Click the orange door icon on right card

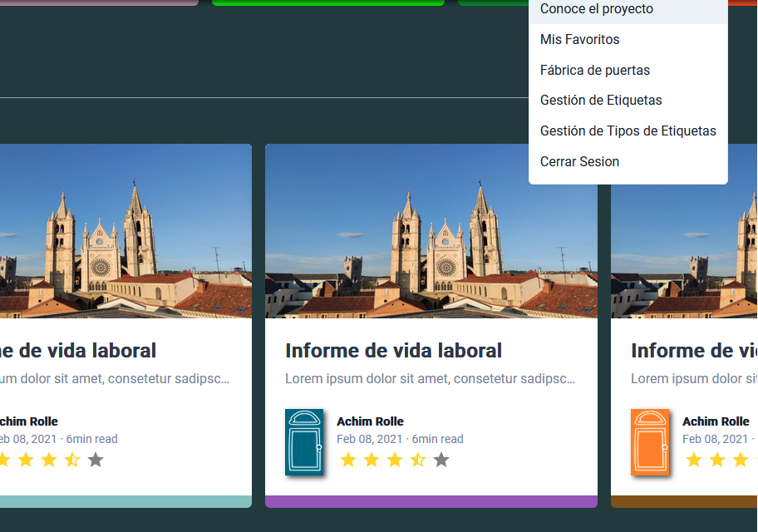point(650,442)
